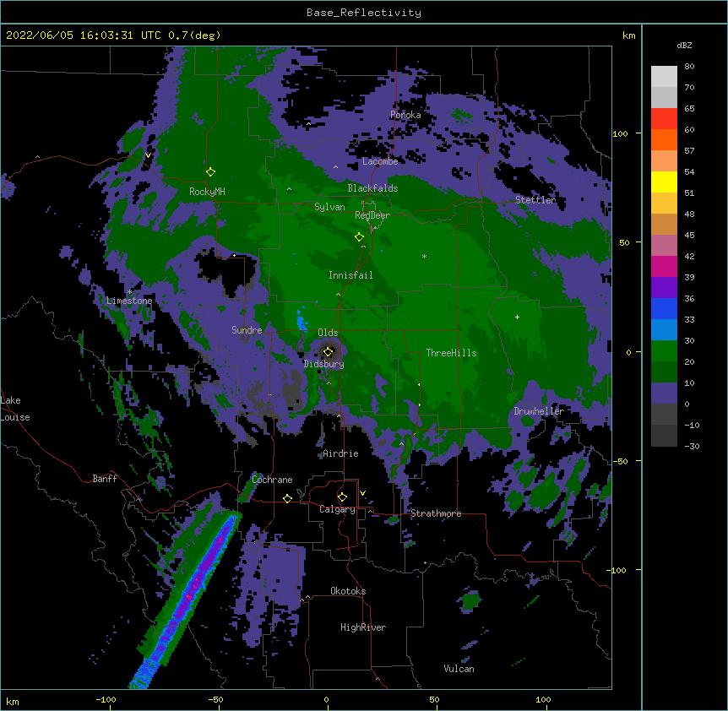The height and width of the screenshot is (711, 728).
Task: Select the Strathmore city label
Action: click(x=436, y=513)
